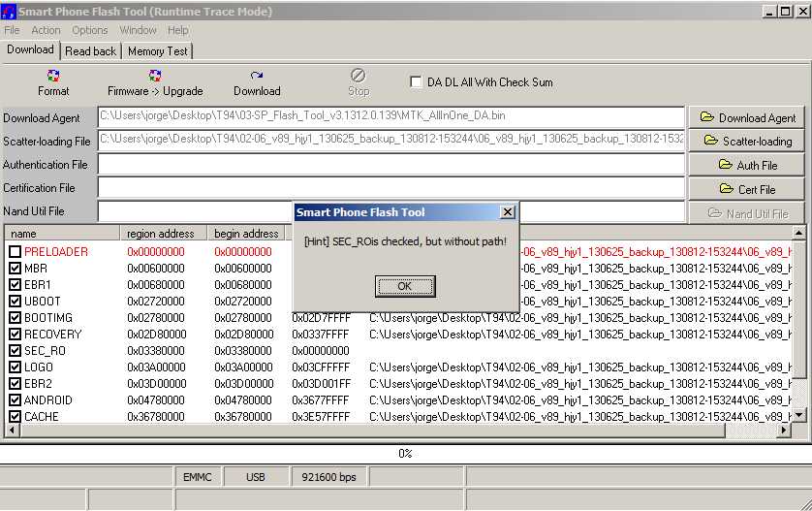Click the ANDROID end address 0x3677FFFF

click(320, 400)
